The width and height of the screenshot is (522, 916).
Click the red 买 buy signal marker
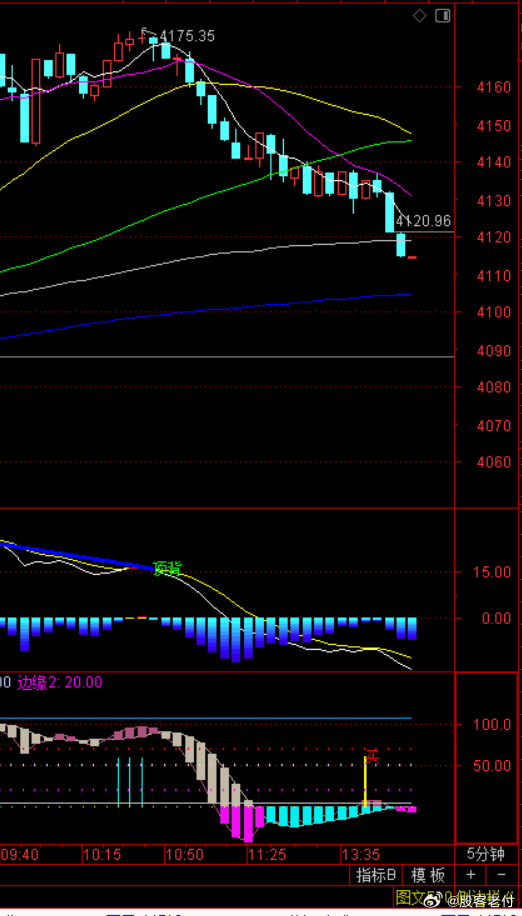(373, 757)
